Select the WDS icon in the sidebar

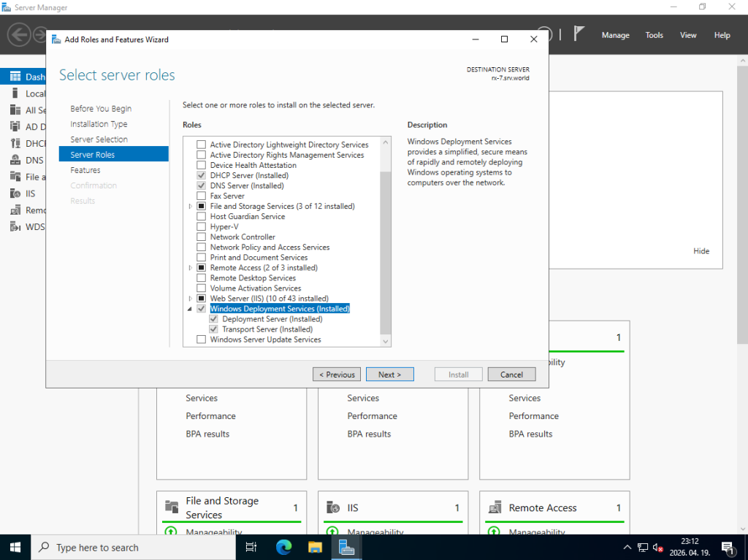click(x=15, y=226)
